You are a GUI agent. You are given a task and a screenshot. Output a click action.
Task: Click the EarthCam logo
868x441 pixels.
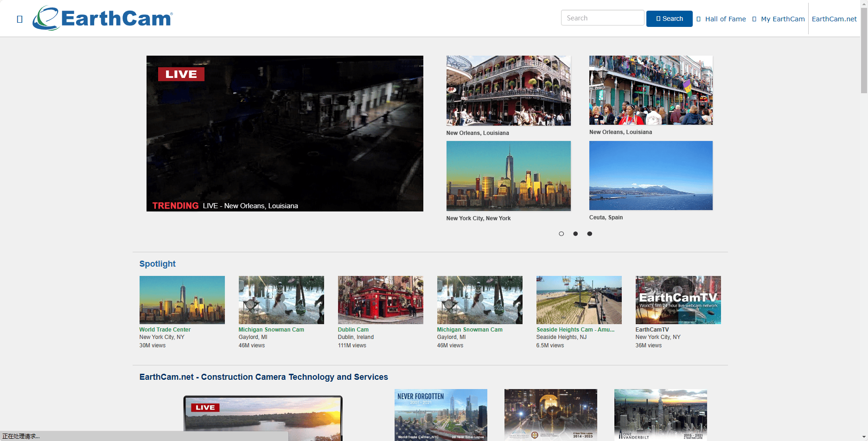click(x=103, y=19)
